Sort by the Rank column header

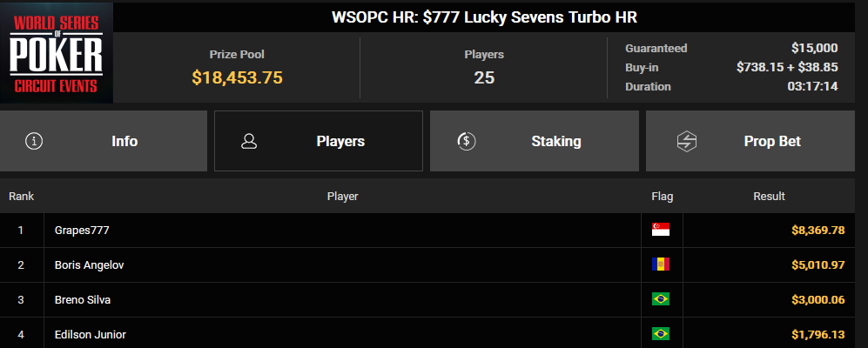[x=22, y=197]
